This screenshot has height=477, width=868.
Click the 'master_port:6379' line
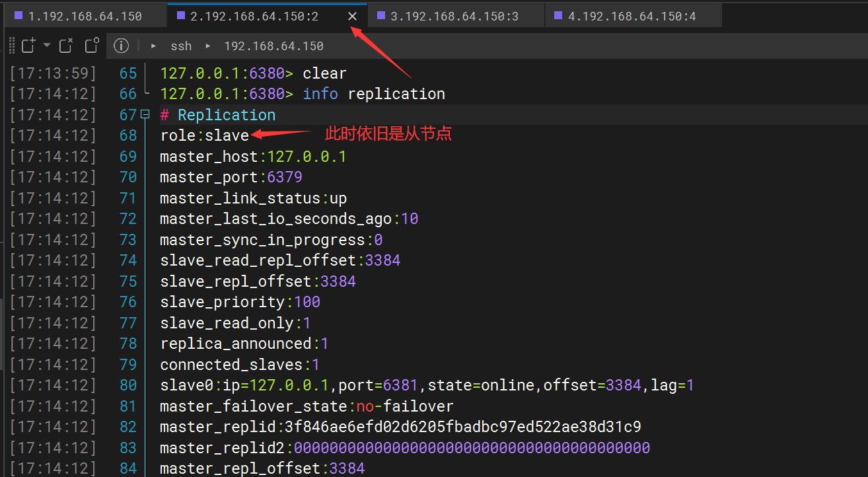pos(231,177)
